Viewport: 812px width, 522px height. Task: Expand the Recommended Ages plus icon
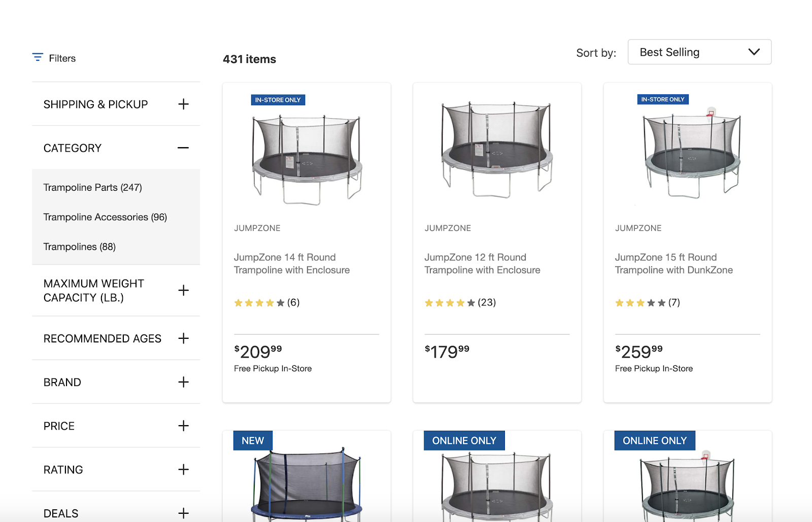point(183,338)
